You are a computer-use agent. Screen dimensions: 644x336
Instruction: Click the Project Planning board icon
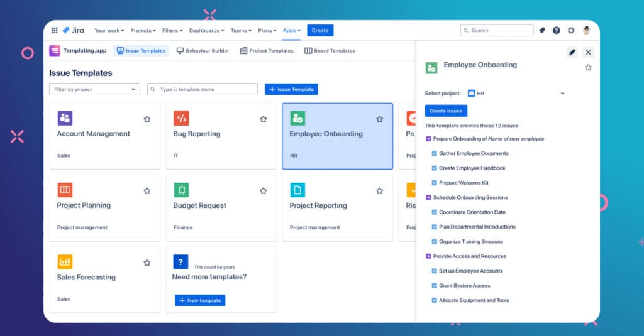click(65, 190)
